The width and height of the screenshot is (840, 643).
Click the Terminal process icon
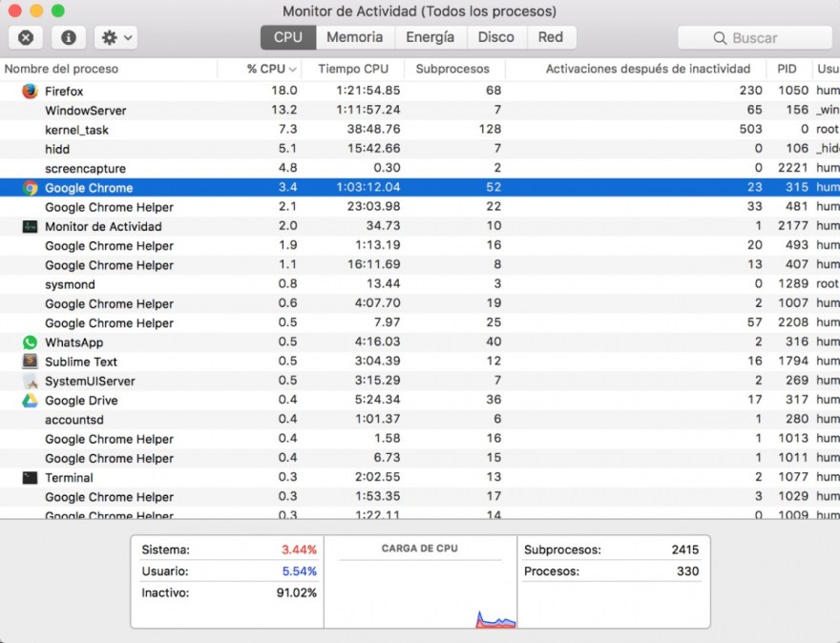coord(30,478)
